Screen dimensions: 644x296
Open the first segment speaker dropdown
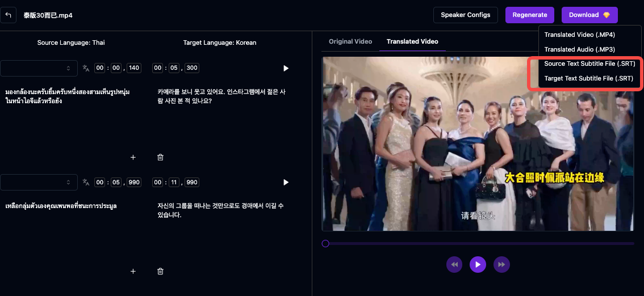[39, 68]
